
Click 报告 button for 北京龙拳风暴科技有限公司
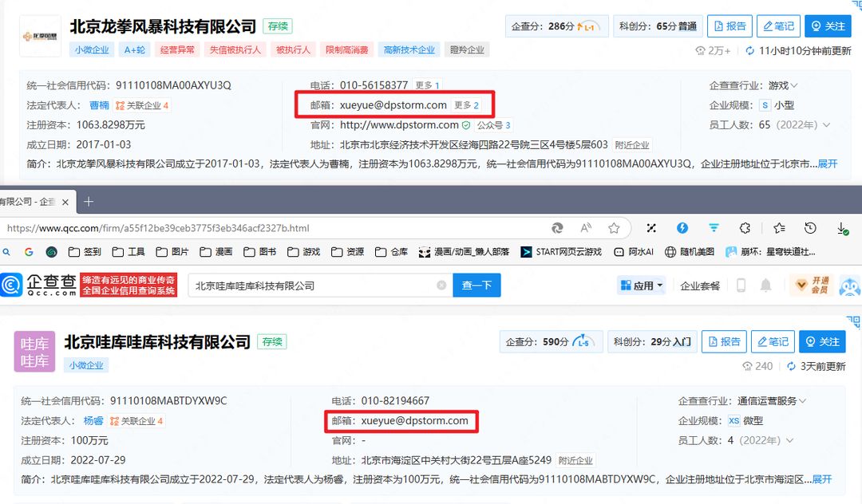click(730, 26)
